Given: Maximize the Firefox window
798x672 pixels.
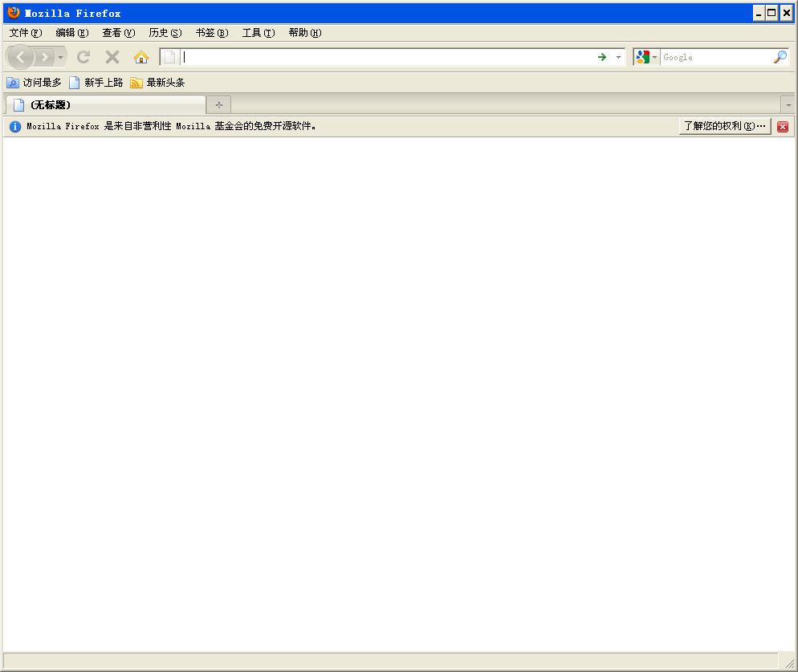Looking at the screenshot, I should (x=772, y=13).
